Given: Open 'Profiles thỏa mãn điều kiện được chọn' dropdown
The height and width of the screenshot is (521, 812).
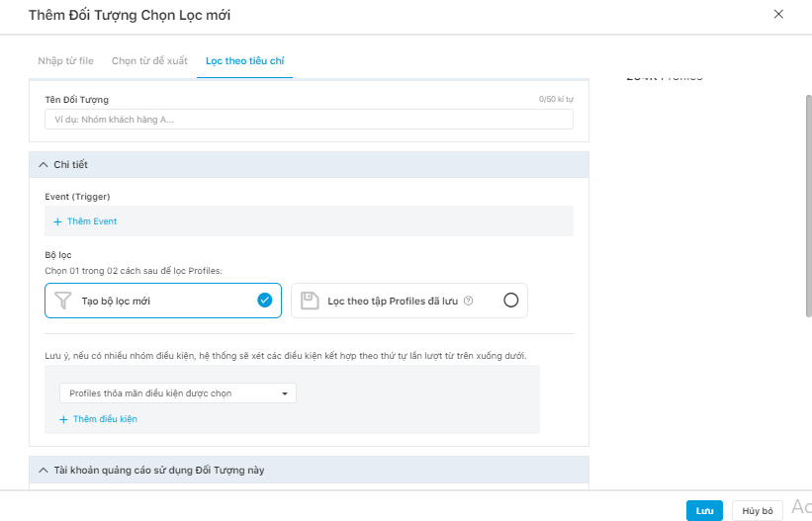Looking at the screenshot, I should [178, 393].
